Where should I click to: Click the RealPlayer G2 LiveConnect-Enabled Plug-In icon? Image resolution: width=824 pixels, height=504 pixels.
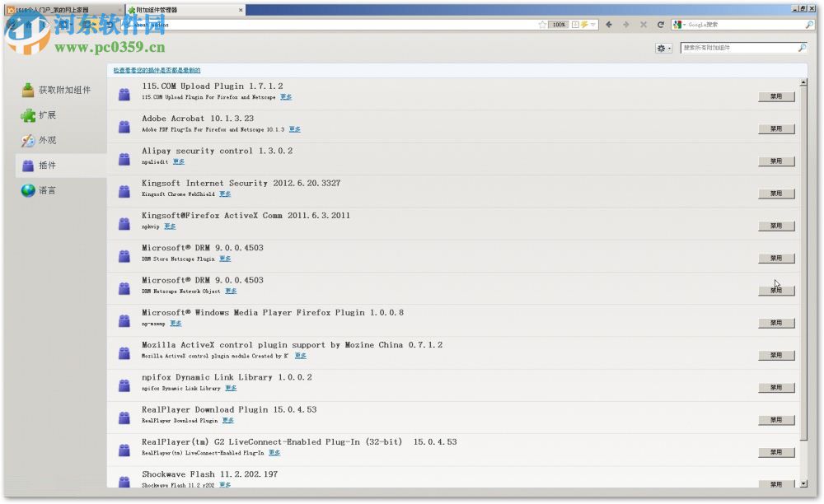click(x=124, y=450)
